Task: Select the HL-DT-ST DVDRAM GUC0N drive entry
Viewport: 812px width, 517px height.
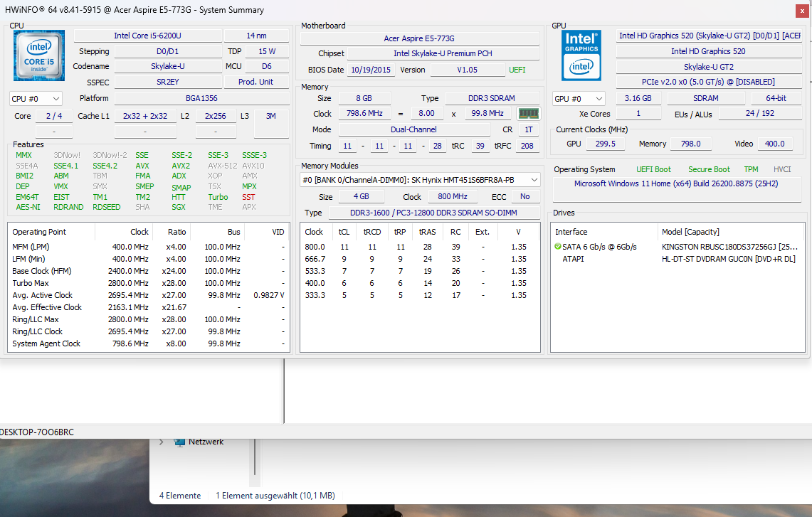Action: (729, 259)
